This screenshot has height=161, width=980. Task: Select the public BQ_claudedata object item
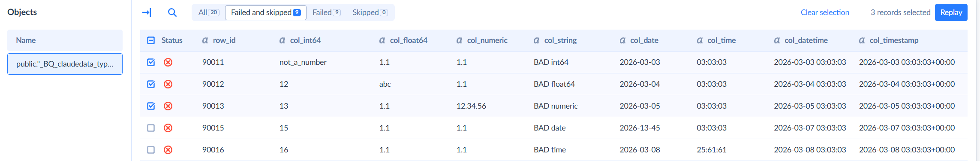[x=65, y=64]
